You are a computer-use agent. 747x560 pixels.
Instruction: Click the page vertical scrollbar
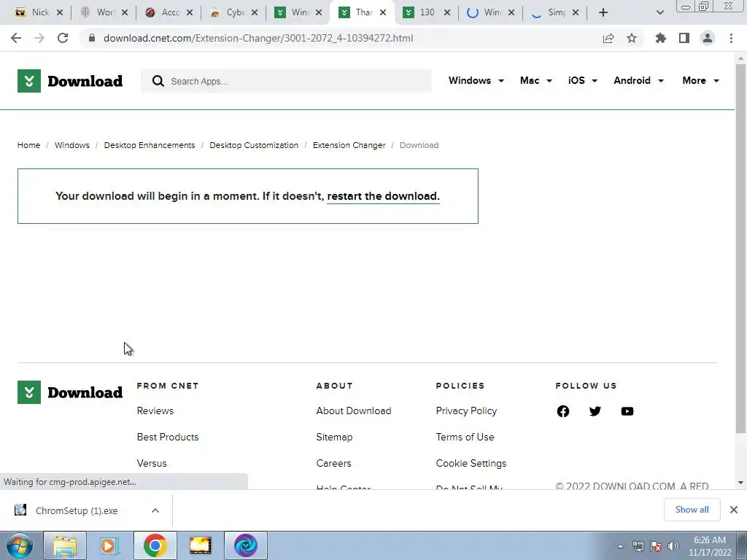coord(740,248)
